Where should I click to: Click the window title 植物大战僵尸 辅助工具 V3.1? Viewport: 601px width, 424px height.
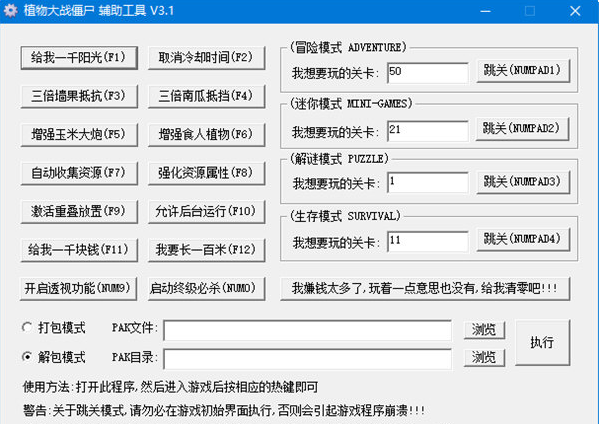coord(99,10)
